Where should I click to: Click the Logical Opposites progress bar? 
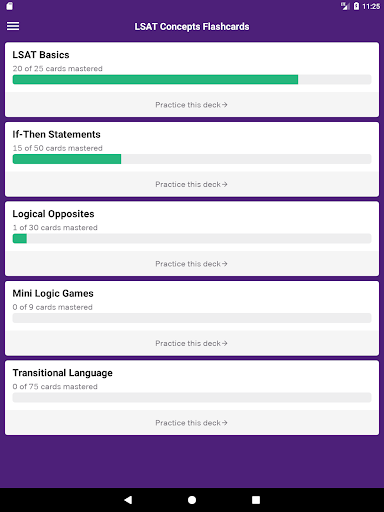pos(192,239)
